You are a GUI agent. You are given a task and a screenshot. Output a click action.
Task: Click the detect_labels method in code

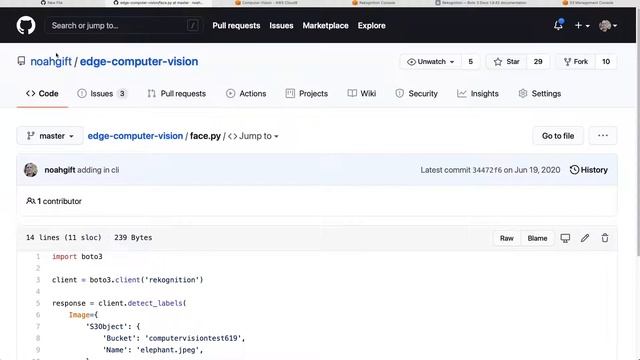(155, 303)
